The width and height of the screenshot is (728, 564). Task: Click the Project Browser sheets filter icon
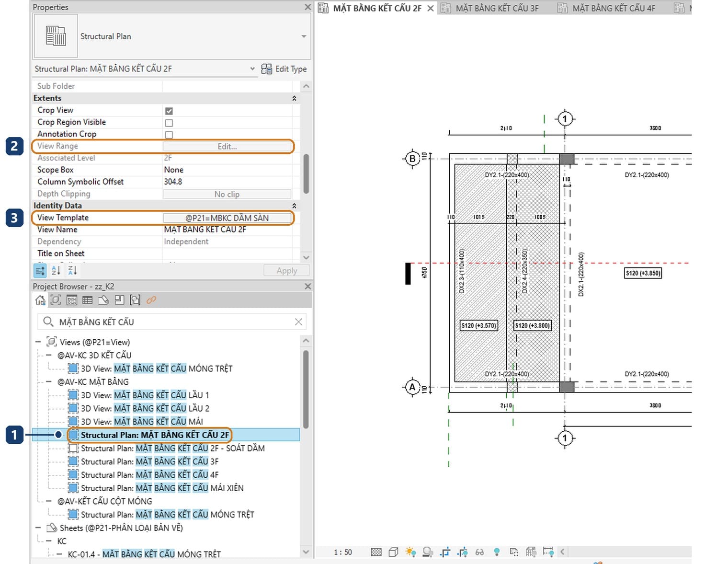[x=103, y=300]
